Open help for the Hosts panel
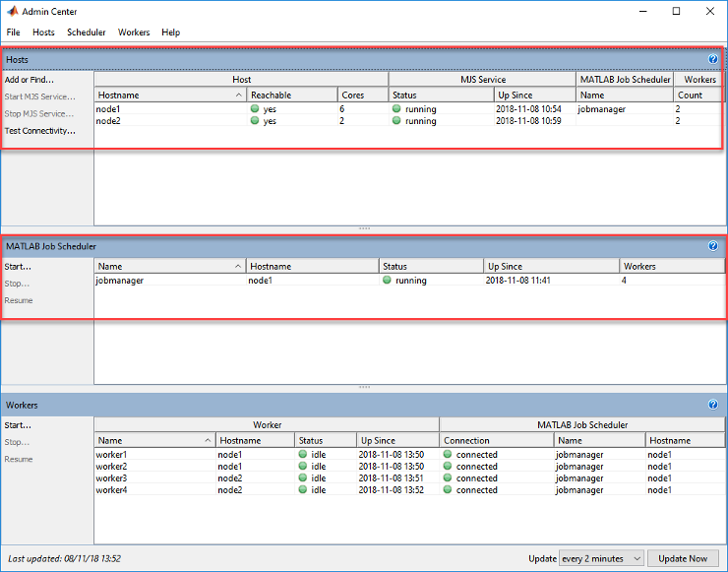 click(713, 60)
